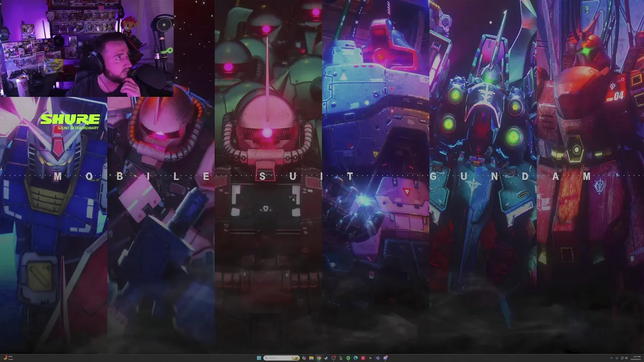
Task: Open the Copilot icon beside the Search box
Action: pyautogui.click(x=304, y=358)
